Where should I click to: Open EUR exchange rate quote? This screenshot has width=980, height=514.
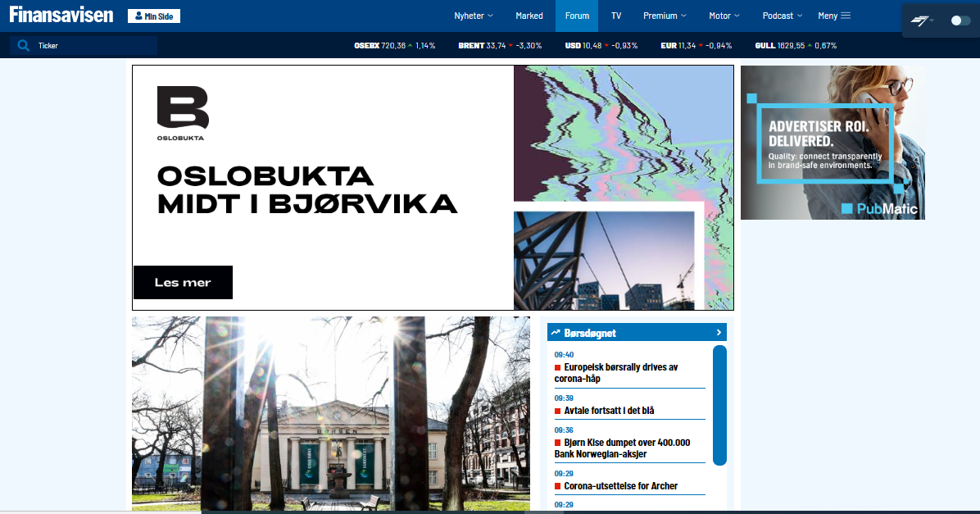pyautogui.click(x=696, y=46)
